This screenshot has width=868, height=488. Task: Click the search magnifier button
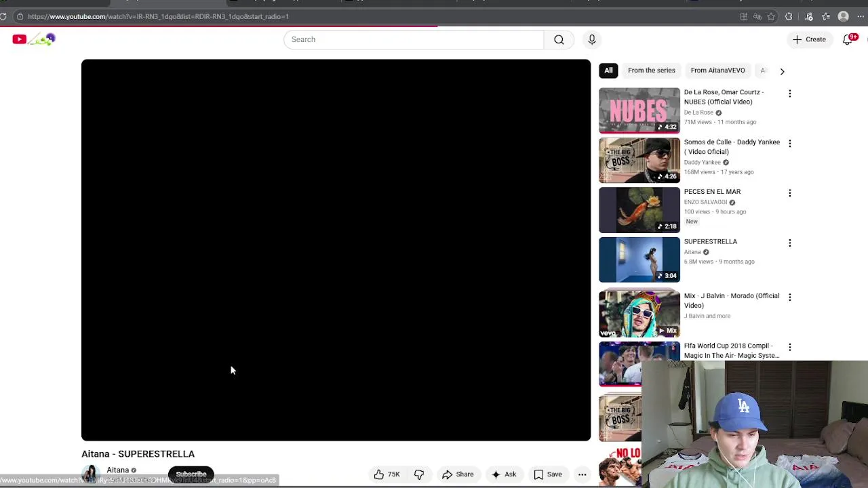pos(559,39)
